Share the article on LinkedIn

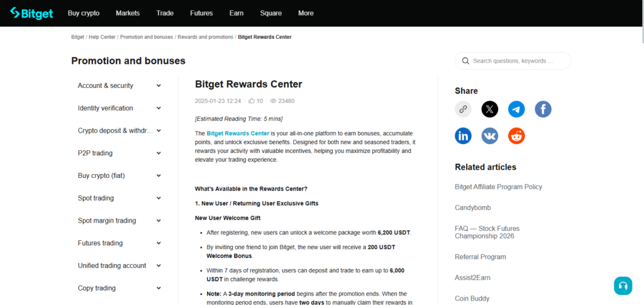[464, 136]
